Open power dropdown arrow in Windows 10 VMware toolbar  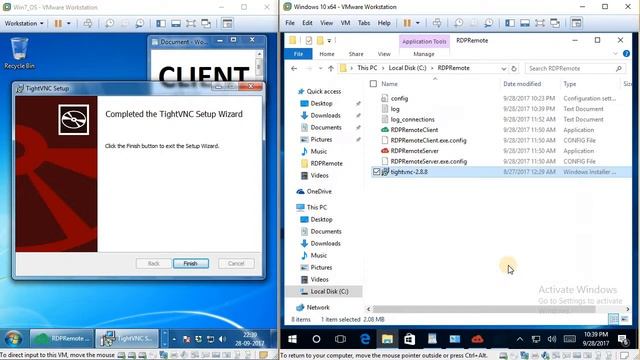418,23
